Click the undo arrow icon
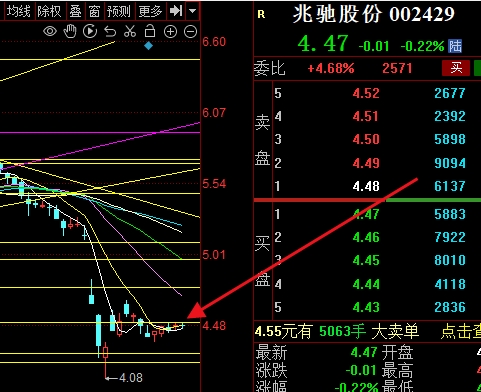This screenshot has height=392, width=481. click(110, 32)
